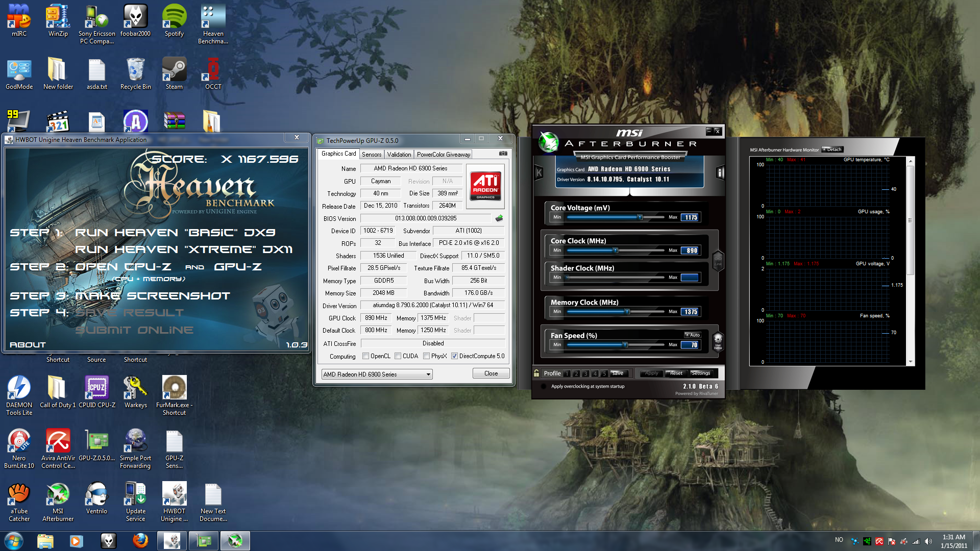Toggle Apply overclocking at system startup
This screenshot has height=551, width=980.
(x=544, y=386)
